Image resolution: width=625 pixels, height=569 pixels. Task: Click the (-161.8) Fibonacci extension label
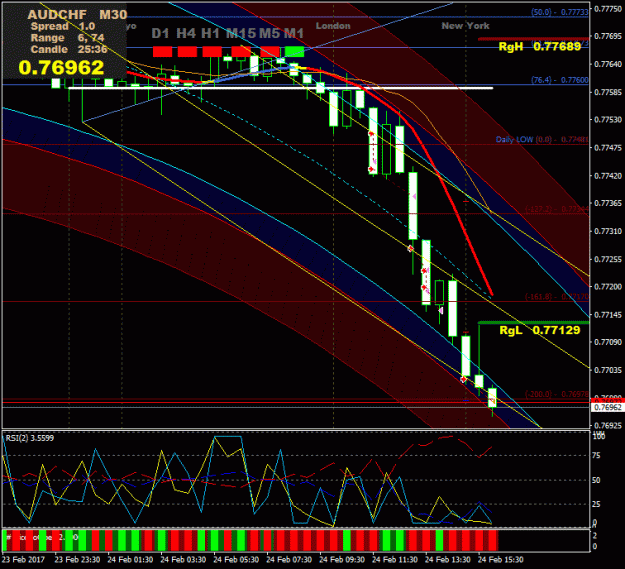pyautogui.click(x=557, y=297)
